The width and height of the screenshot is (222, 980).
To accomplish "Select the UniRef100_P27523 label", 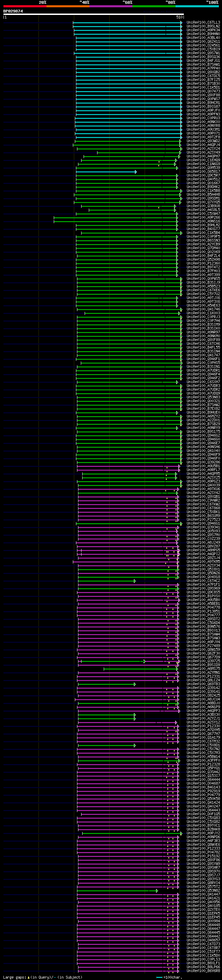I will pos(203,520).
